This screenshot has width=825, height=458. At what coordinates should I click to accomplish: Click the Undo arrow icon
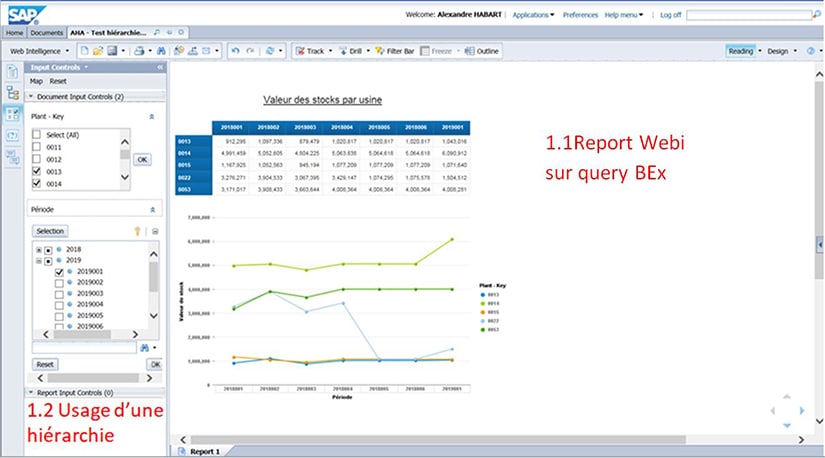point(235,51)
